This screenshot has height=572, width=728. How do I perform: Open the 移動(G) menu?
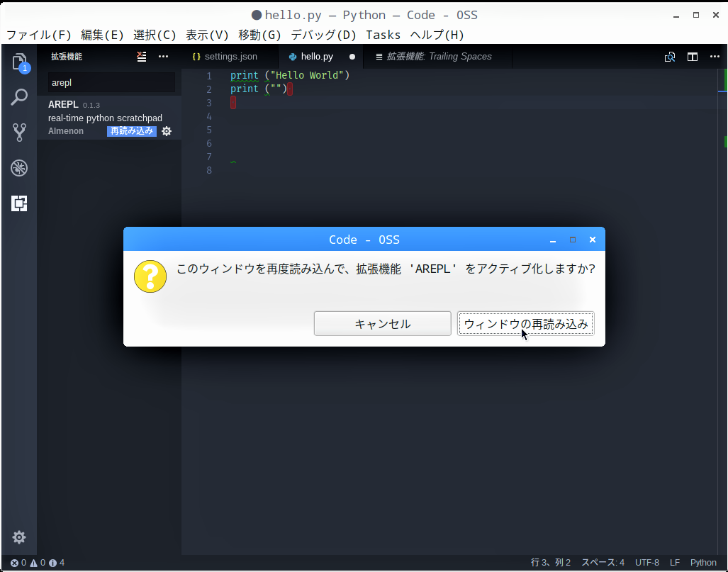coord(259,35)
